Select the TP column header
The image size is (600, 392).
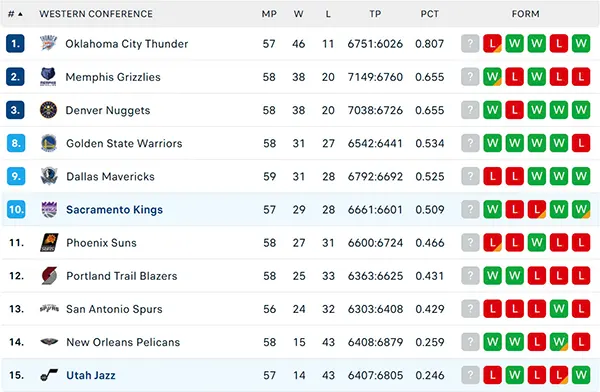tap(375, 14)
